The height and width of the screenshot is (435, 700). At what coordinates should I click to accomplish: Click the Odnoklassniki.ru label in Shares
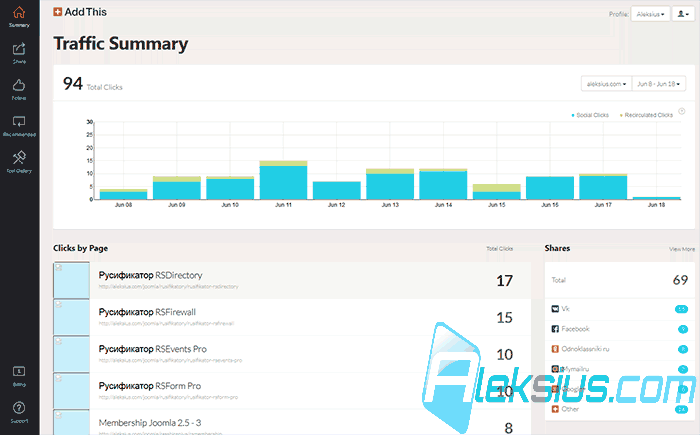[x=585, y=349]
